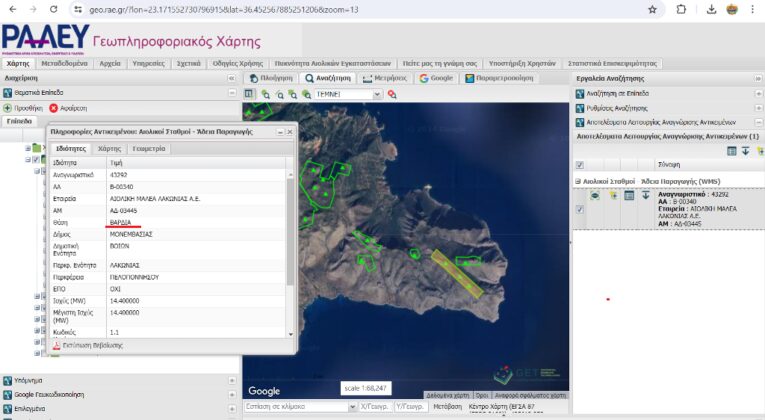Screen dimensions: 765x420
Task: Click the Προσθήκη green plus button
Action: [x=23, y=108]
